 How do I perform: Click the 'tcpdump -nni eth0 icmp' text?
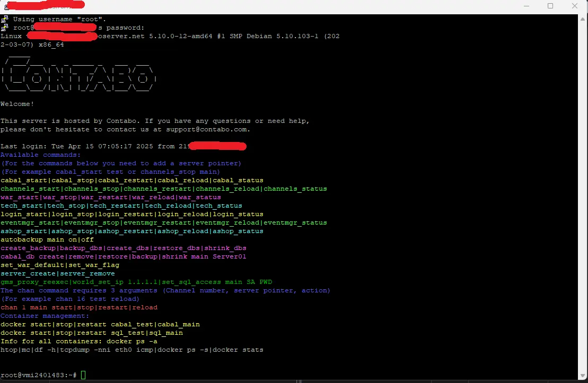pyautogui.click(x=107, y=350)
